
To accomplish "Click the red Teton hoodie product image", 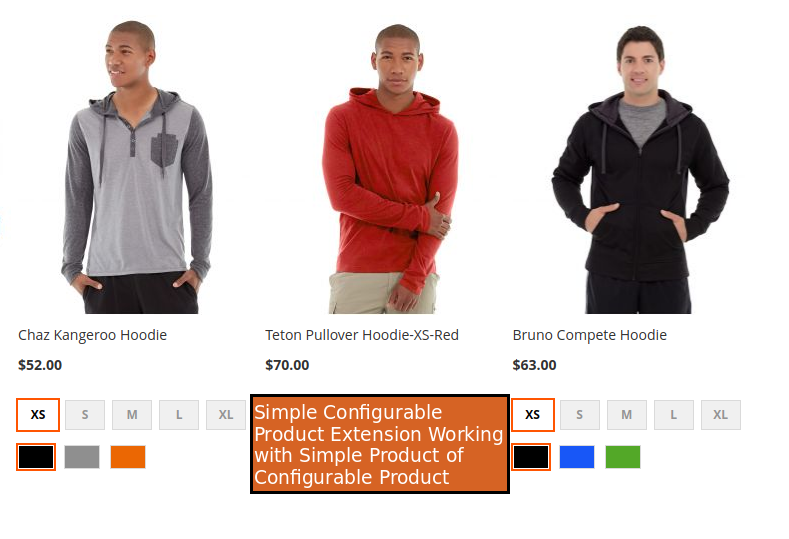I will click(x=390, y=169).
